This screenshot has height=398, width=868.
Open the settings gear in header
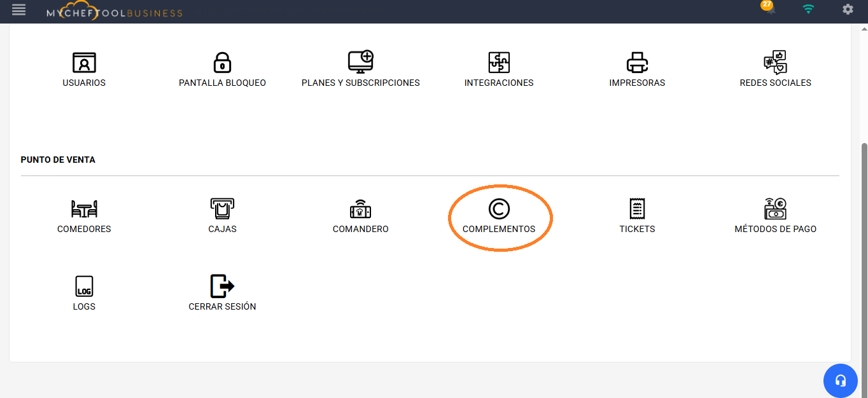coord(848,10)
